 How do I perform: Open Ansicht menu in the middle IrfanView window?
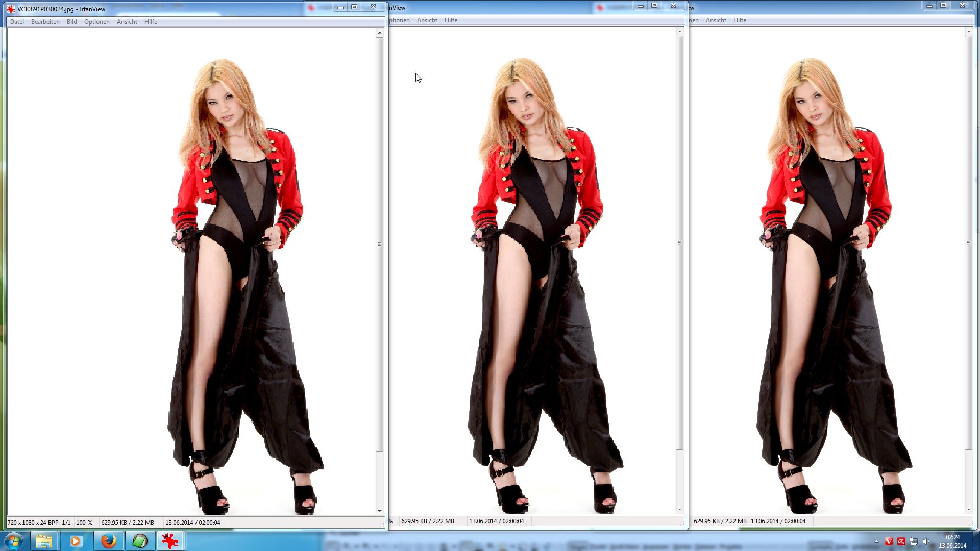tap(427, 20)
